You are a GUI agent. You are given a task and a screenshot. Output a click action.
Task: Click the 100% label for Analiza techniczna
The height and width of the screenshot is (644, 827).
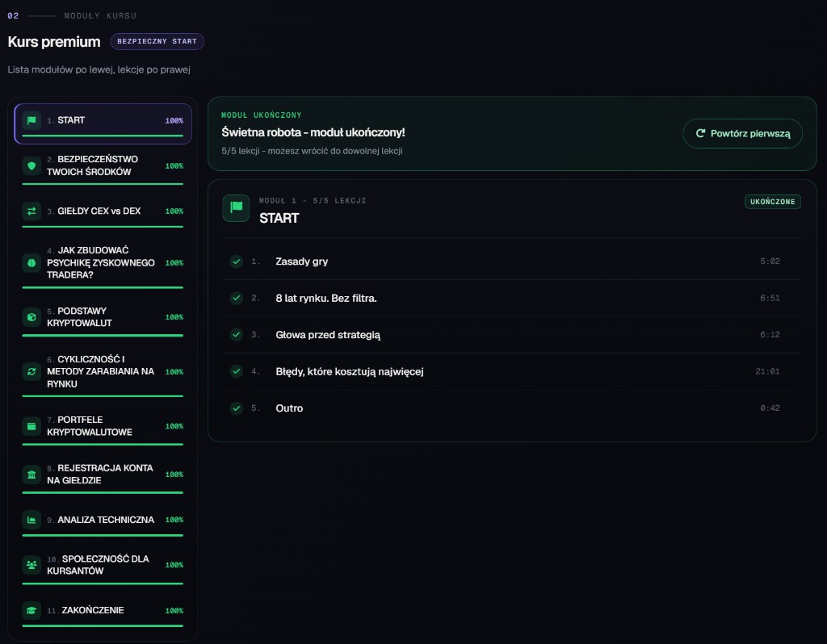point(174,520)
